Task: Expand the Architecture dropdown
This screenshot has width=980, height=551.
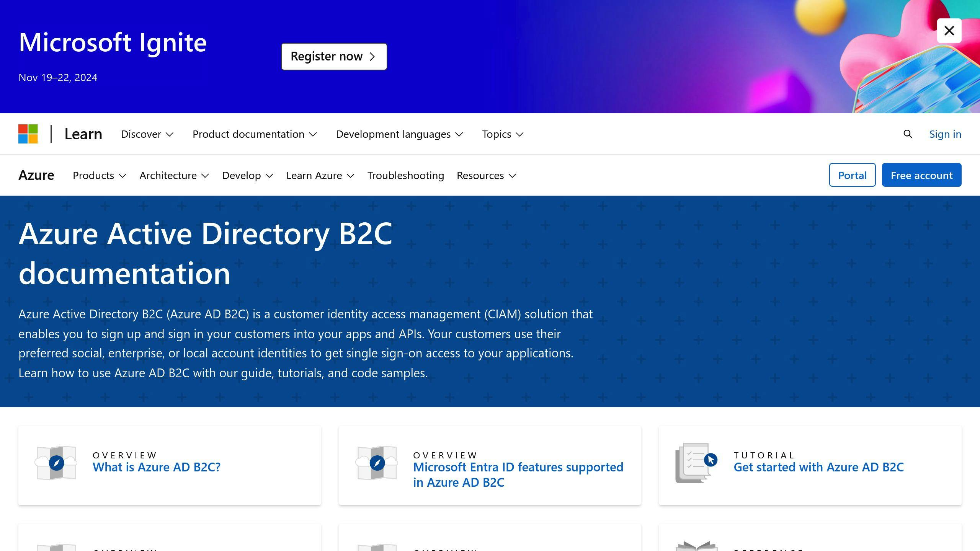Action: [x=174, y=176]
